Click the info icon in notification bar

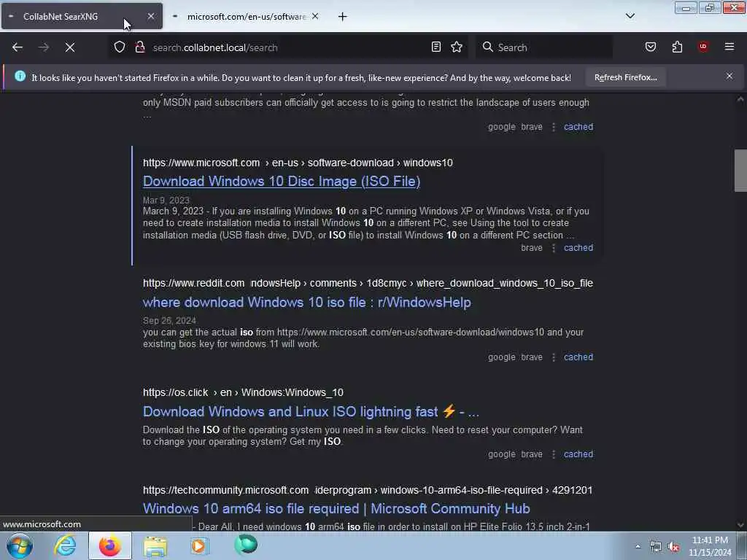[x=20, y=76]
